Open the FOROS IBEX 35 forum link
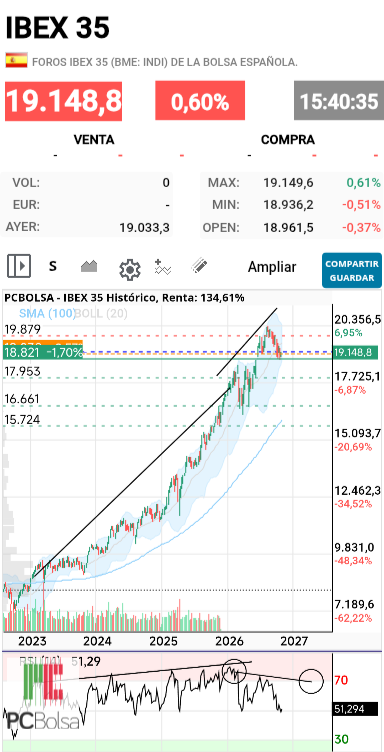This screenshot has height=752, width=384. 165,62
